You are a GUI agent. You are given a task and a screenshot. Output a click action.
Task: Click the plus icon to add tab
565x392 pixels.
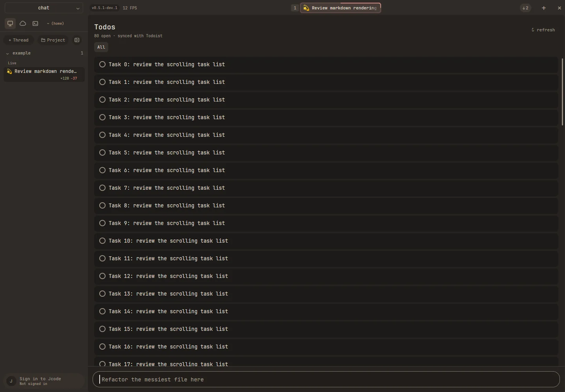pos(544,8)
